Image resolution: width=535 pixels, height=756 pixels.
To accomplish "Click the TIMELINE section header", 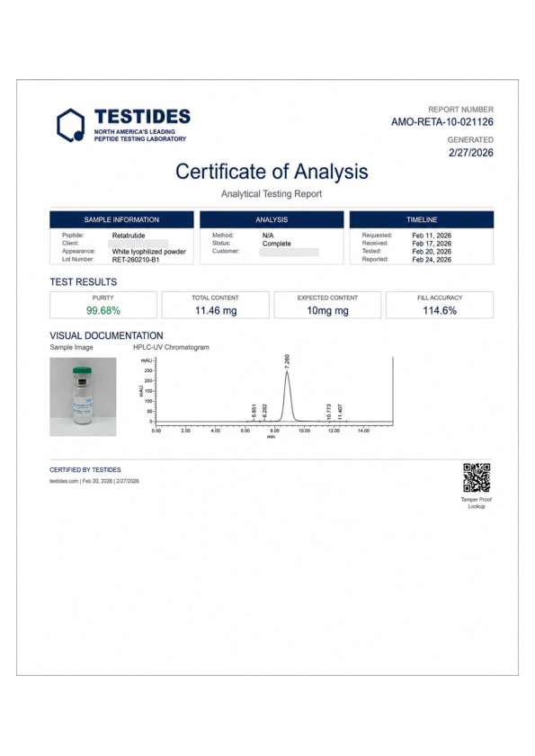I will (x=422, y=219).
